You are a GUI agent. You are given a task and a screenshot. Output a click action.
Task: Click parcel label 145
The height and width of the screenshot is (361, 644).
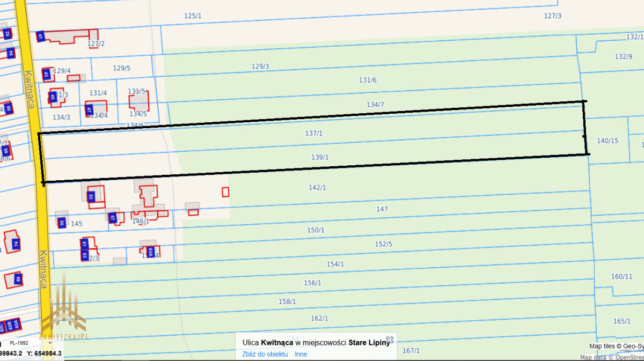click(x=77, y=224)
